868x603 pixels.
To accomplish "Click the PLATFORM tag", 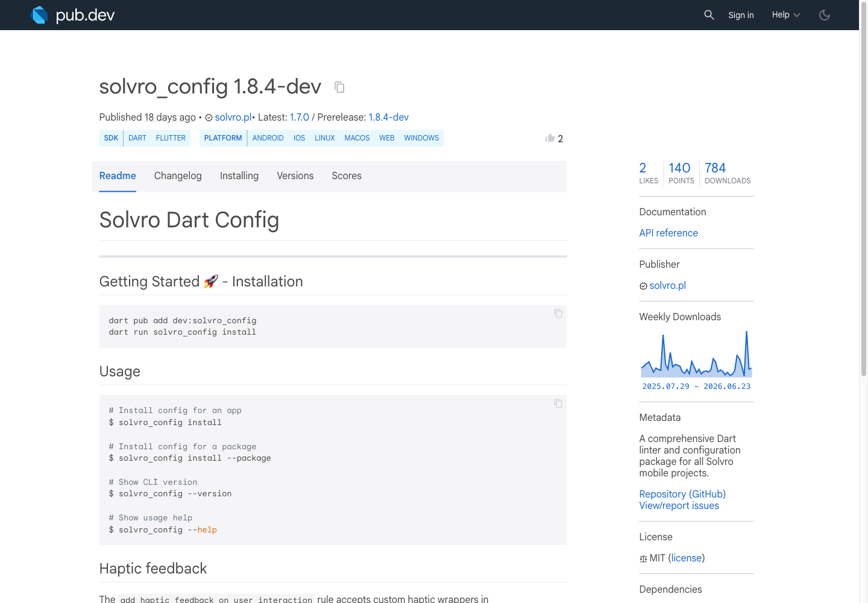I will pos(223,138).
